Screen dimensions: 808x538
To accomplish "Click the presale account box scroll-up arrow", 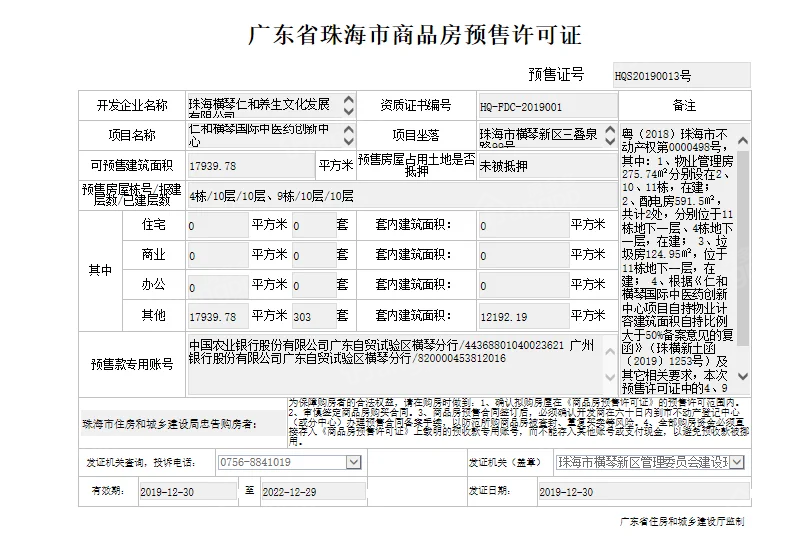I will [610, 351].
